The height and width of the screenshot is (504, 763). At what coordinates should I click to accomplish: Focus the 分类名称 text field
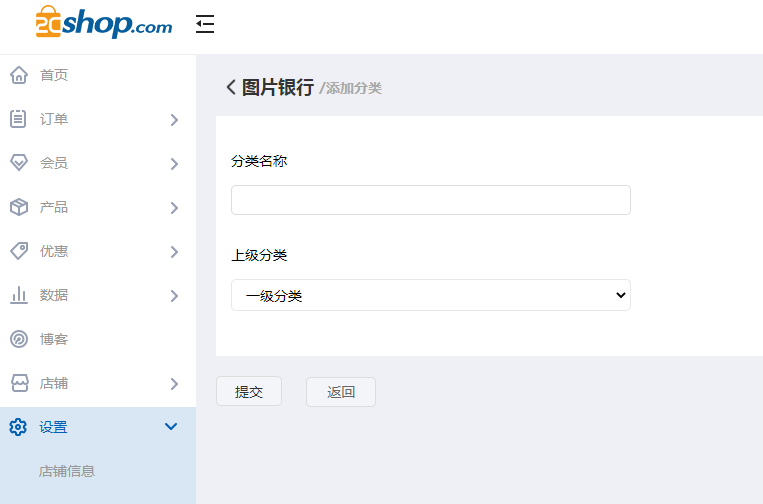tap(430, 200)
